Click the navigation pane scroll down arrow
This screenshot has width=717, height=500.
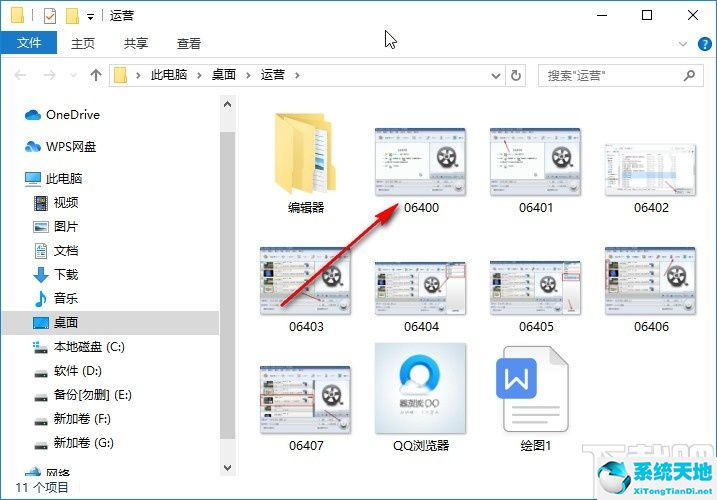click(228, 468)
